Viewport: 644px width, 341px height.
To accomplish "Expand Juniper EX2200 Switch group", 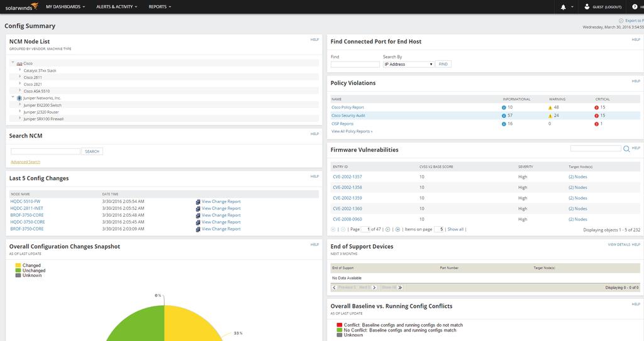I will point(19,104).
